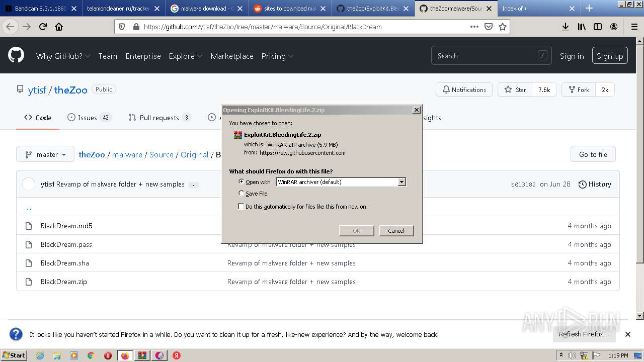
Task: Bookmark this page with the star icon
Action: point(502,27)
